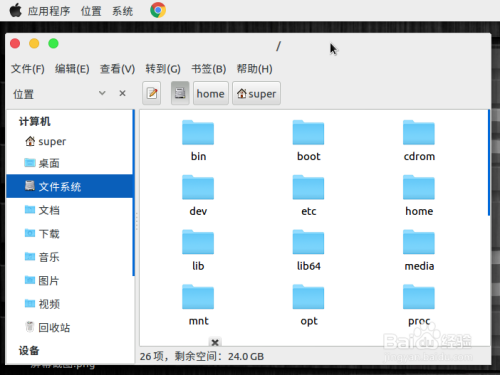500x375 pixels.
Task: Click the sidebar vertical scrollbar
Action: tap(134, 193)
